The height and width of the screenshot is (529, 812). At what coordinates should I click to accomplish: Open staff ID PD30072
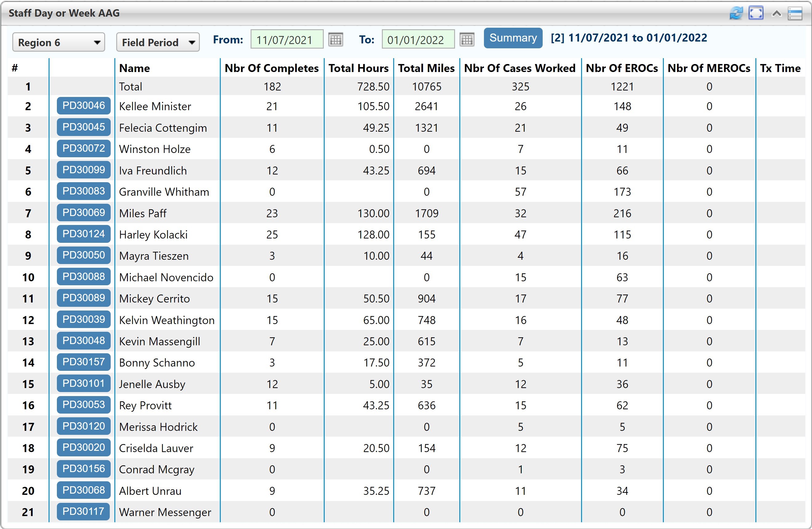click(x=84, y=148)
